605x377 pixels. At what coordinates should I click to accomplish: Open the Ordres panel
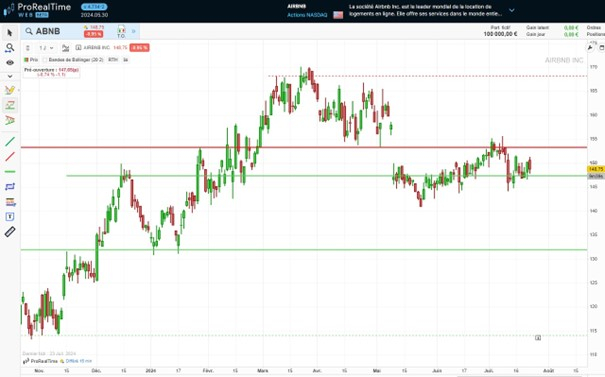[594, 27]
